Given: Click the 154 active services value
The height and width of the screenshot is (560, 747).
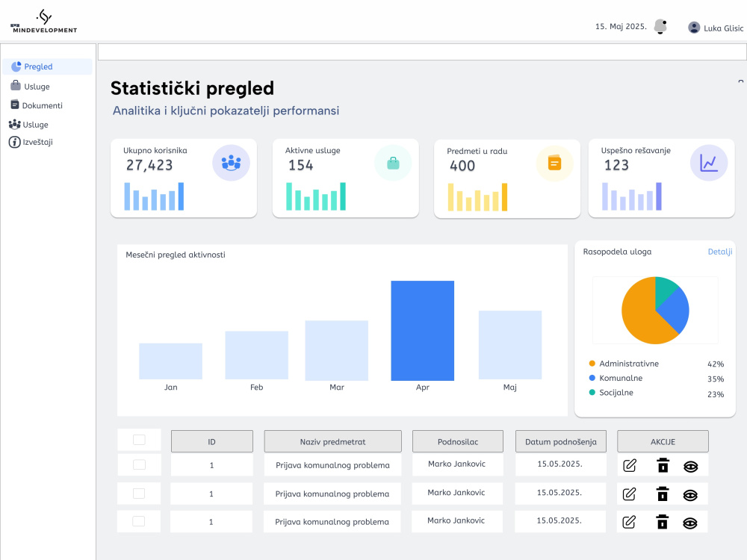Looking at the screenshot, I should [300, 165].
